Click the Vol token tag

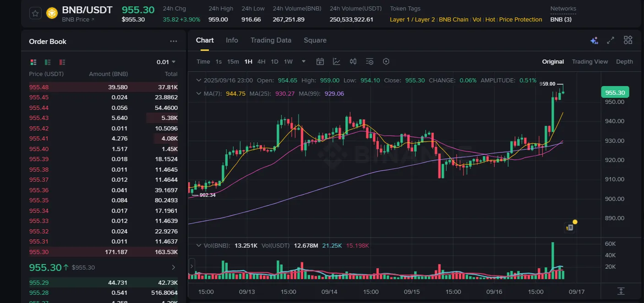(477, 20)
